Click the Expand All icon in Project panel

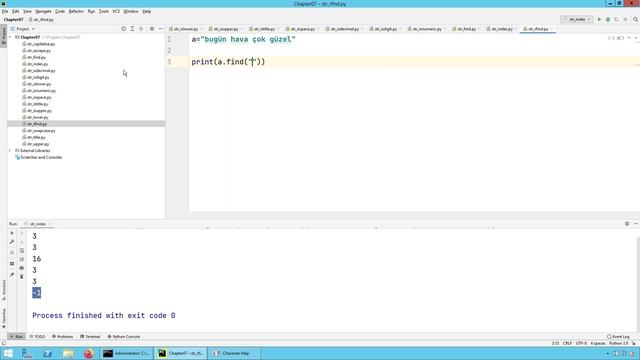click(x=132, y=29)
